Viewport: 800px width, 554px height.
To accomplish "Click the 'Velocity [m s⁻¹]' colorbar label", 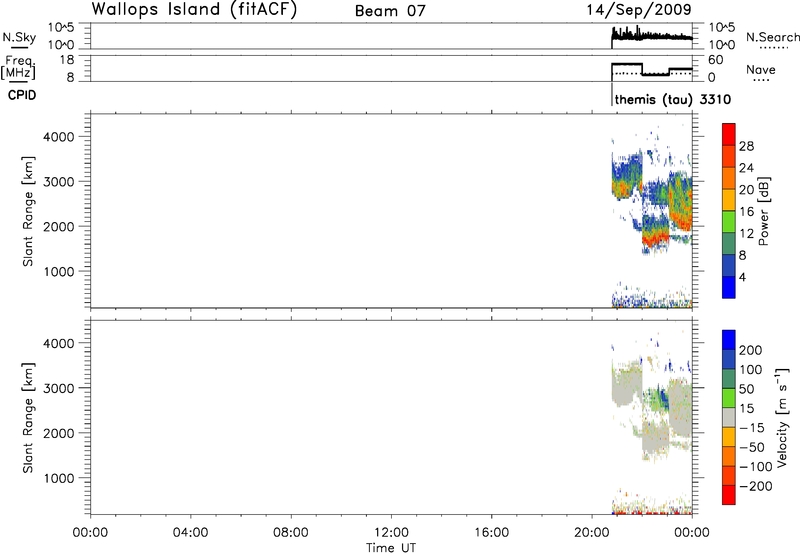I will point(783,417).
